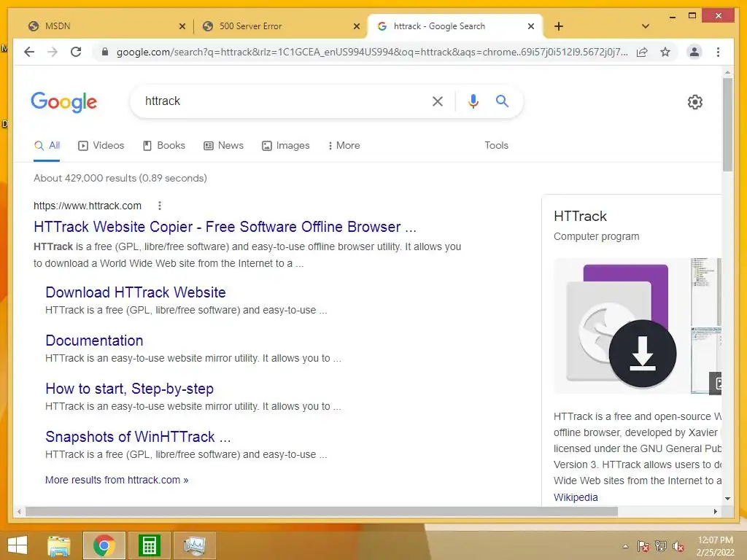Click the HTTrack screenshot thumbnail on right
Screen dimensions: 747x560
[706, 292]
